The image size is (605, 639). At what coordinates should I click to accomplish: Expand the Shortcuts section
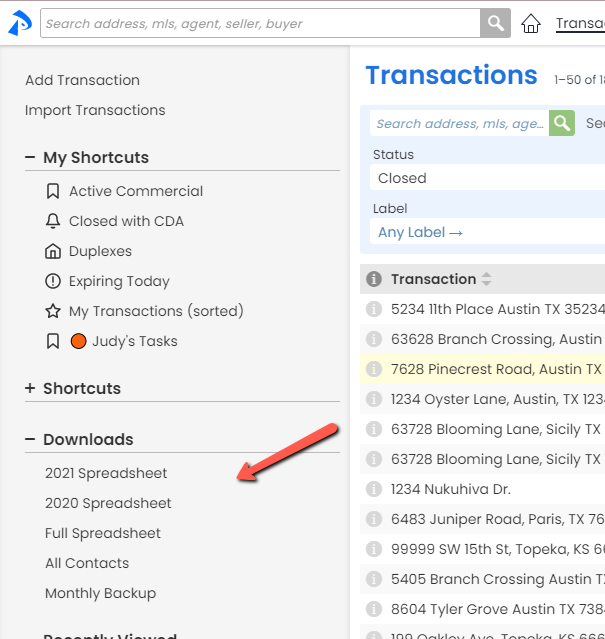pos(30,388)
